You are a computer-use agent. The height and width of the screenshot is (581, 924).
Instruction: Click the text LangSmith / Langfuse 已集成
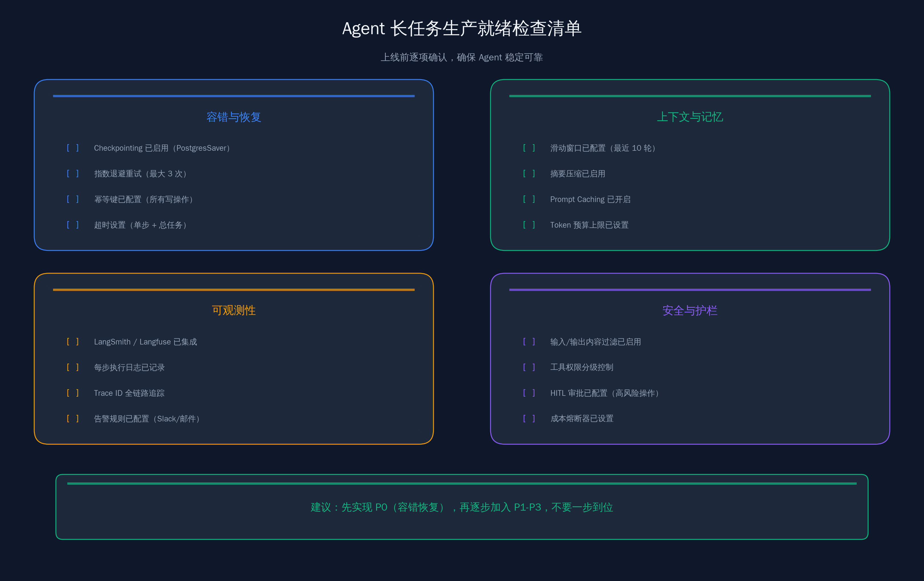[145, 342]
